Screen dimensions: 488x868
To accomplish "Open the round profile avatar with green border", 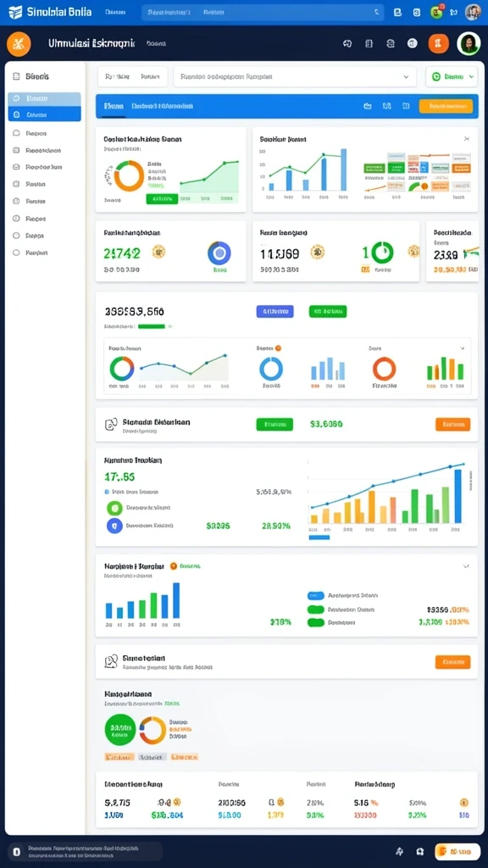I will click(x=468, y=43).
